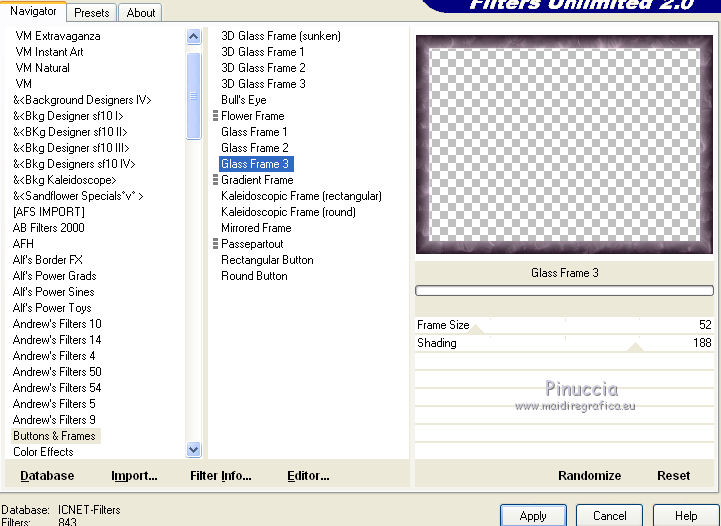Choose Round Button filter
721x526 pixels.
click(254, 276)
